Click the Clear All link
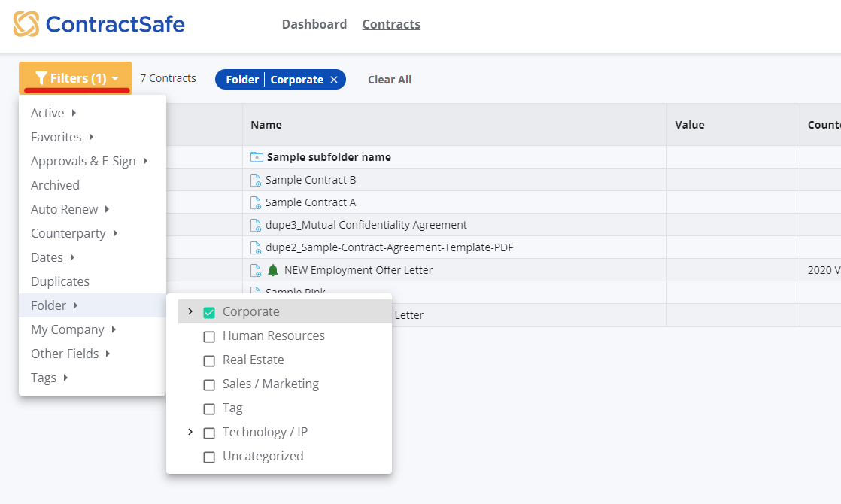 tap(390, 79)
